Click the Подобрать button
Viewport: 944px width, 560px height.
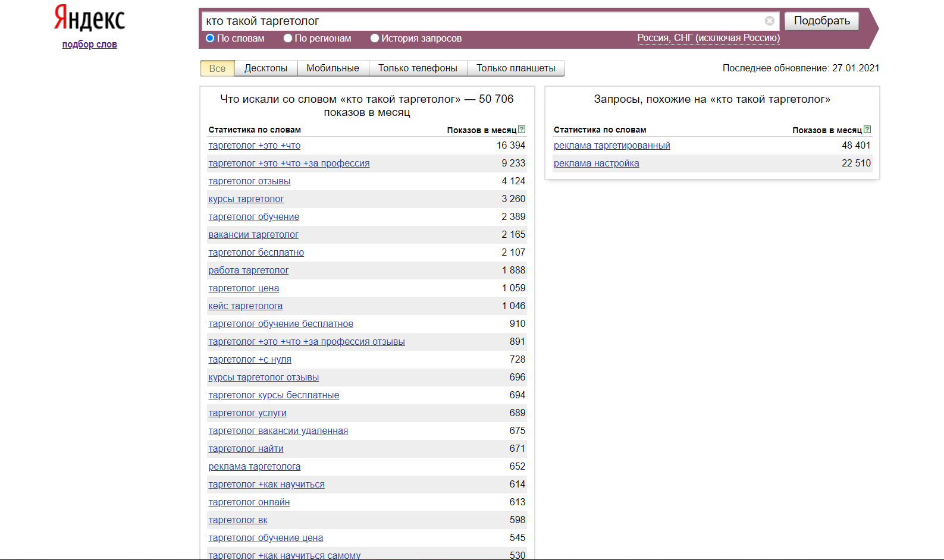(821, 21)
